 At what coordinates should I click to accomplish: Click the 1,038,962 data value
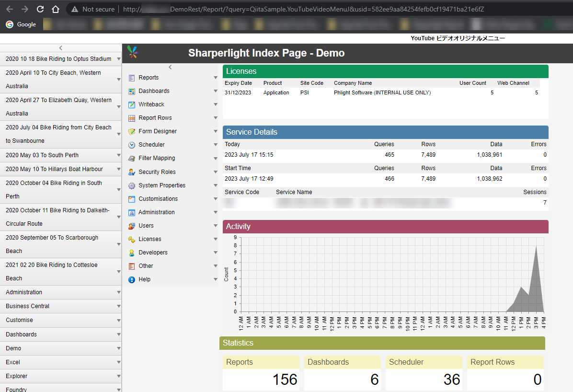(x=490, y=179)
